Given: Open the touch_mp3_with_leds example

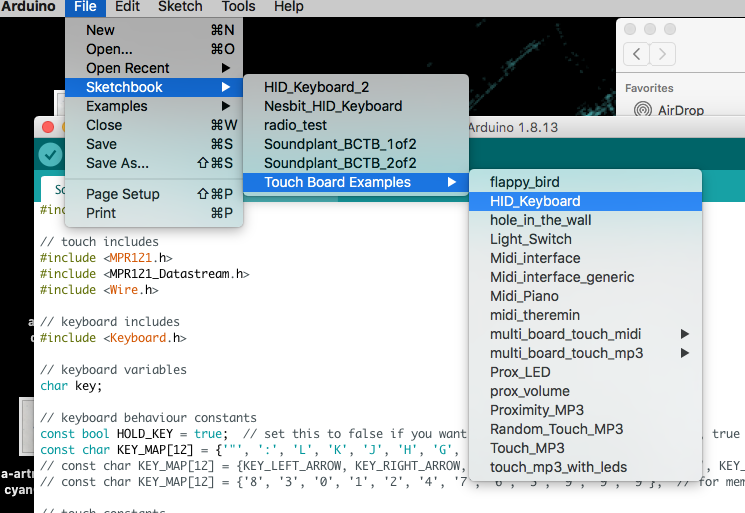Looking at the screenshot, I should 585,467.
